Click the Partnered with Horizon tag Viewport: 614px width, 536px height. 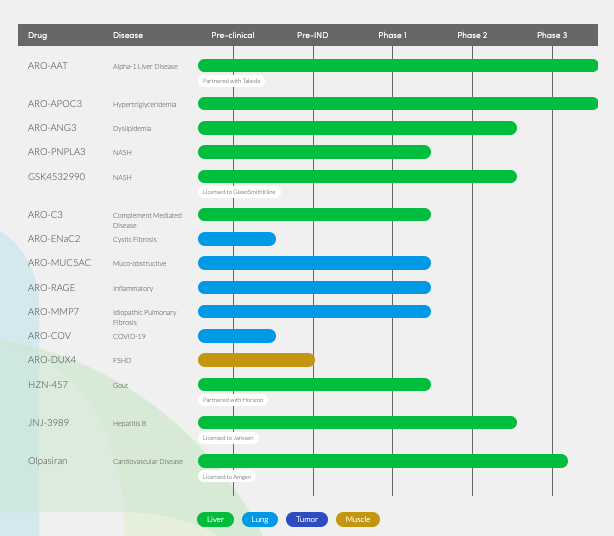[x=233, y=400]
